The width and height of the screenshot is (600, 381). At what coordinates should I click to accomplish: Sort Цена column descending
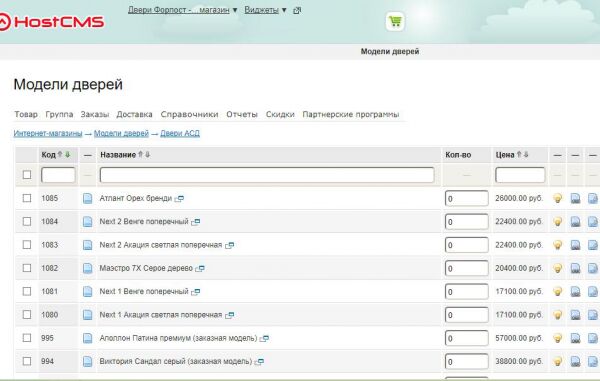[526, 155]
